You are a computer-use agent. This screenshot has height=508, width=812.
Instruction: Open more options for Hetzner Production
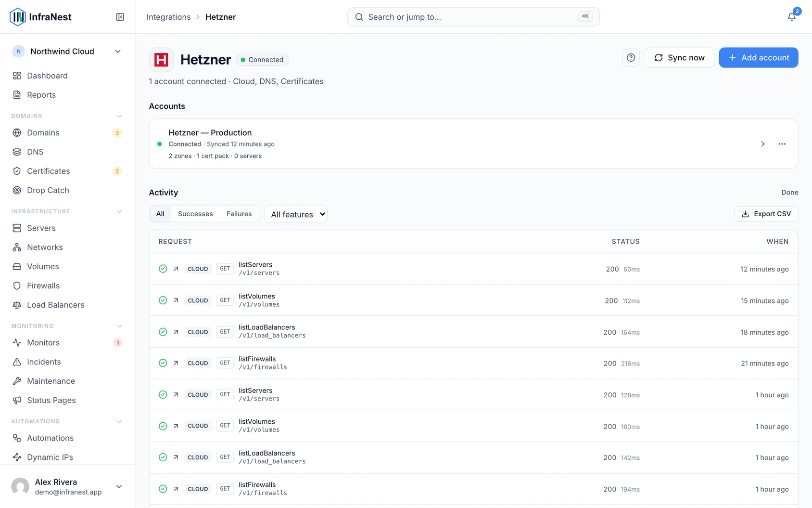tap(782, 144)
